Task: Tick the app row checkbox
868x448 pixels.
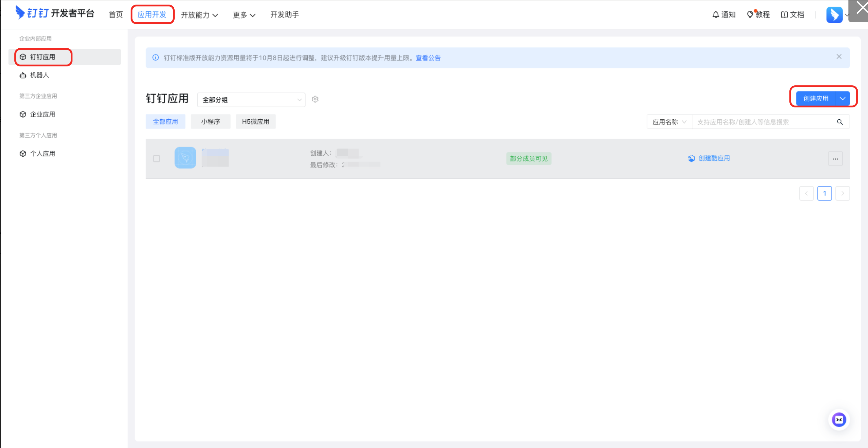Action: [156, 159]
